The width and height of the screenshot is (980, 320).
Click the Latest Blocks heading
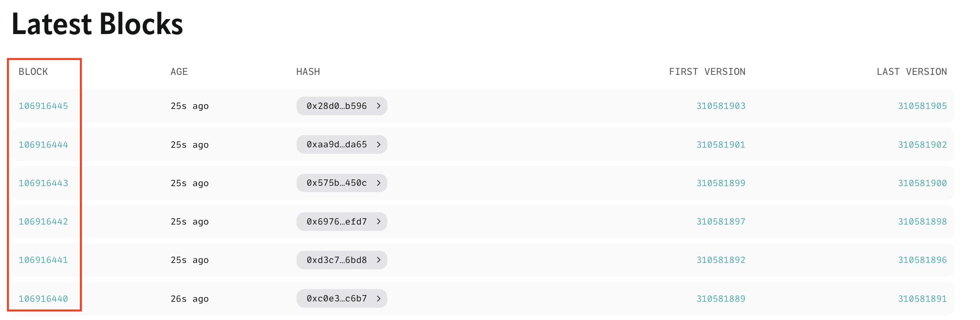coord(97,24)
